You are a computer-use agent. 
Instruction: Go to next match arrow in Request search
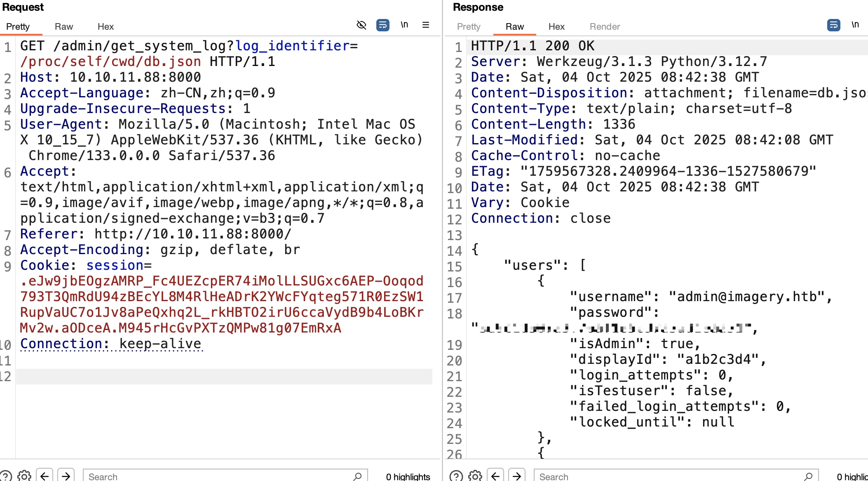(x=66, y=476)
